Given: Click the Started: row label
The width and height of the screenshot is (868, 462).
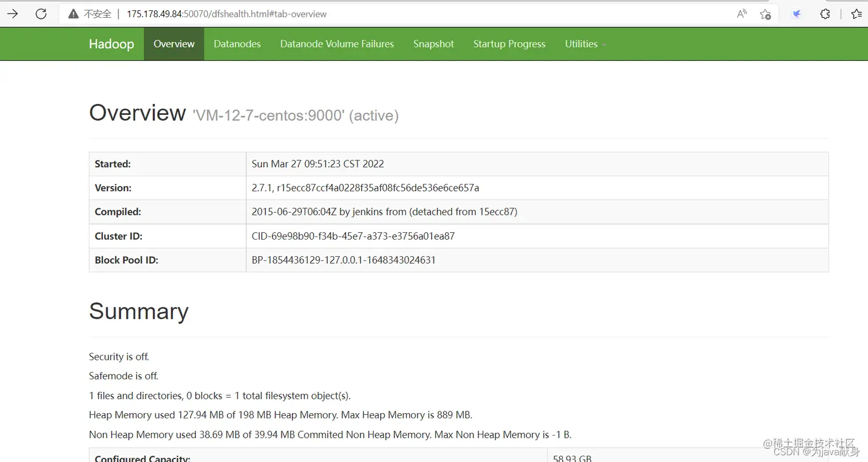Looking at the screenshot, I should coord(113,164).
